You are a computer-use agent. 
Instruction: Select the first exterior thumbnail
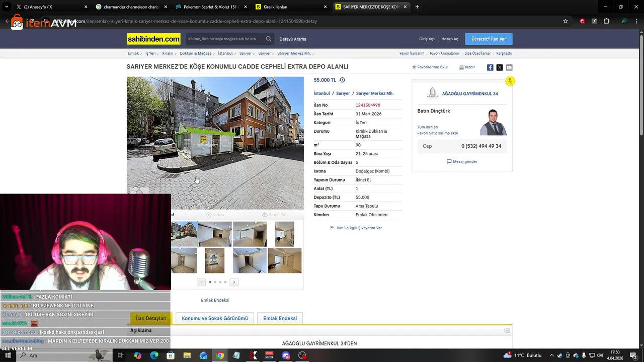pos(184,234)
